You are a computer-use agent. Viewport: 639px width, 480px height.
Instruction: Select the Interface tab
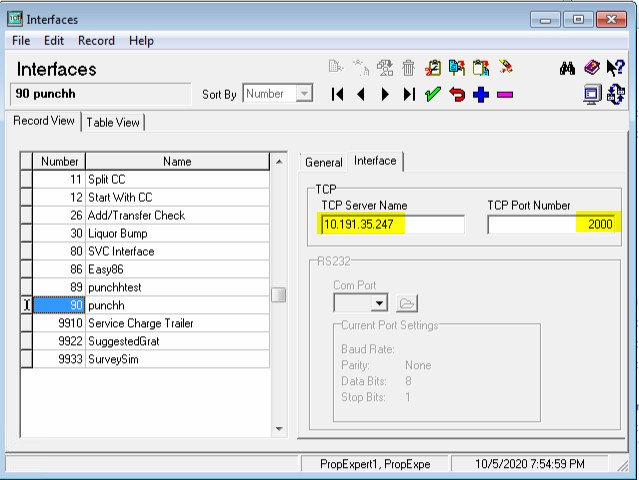click(375, 161)
